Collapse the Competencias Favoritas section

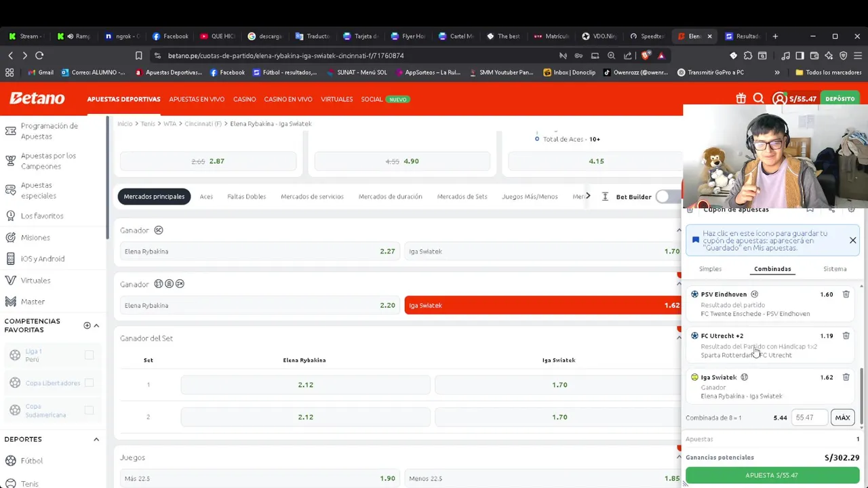96,325
